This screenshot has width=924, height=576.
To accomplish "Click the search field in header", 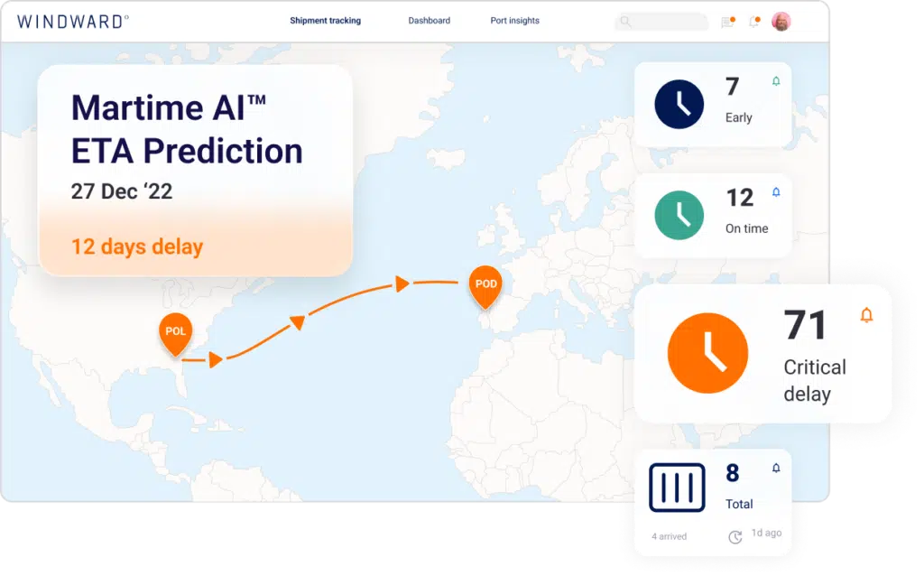I will pyautogui.click(x=661, y=22).
